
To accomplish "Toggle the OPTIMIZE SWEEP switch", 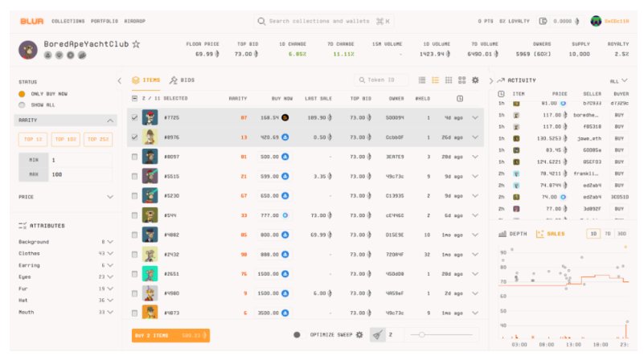I will click(x=299, y=334).
